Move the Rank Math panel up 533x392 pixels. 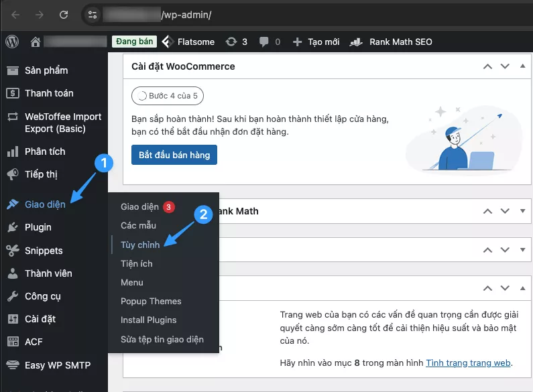click(x=487, y=211)
